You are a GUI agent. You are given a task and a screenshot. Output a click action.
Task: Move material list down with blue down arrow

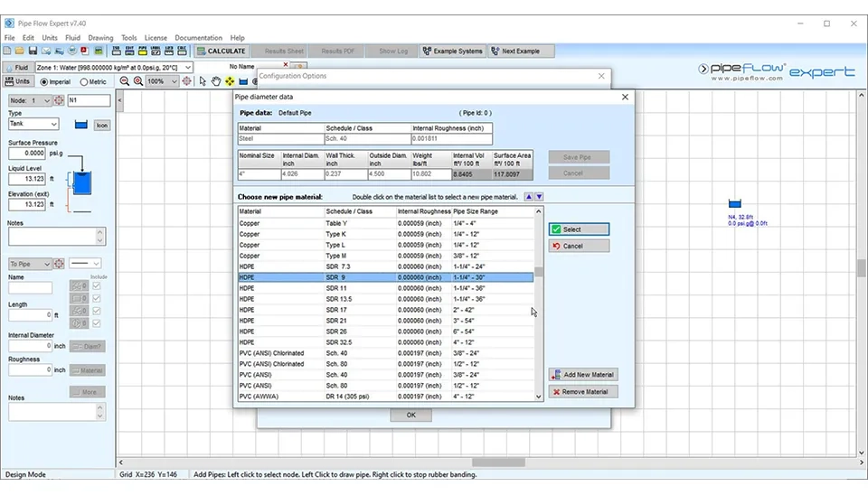click(x=540, y=197)
